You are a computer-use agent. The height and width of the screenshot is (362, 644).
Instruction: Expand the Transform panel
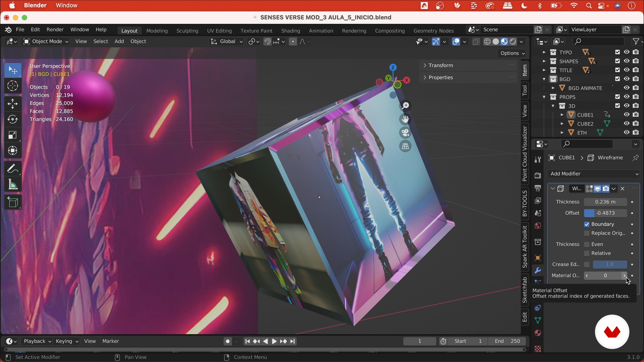(441, 66)
